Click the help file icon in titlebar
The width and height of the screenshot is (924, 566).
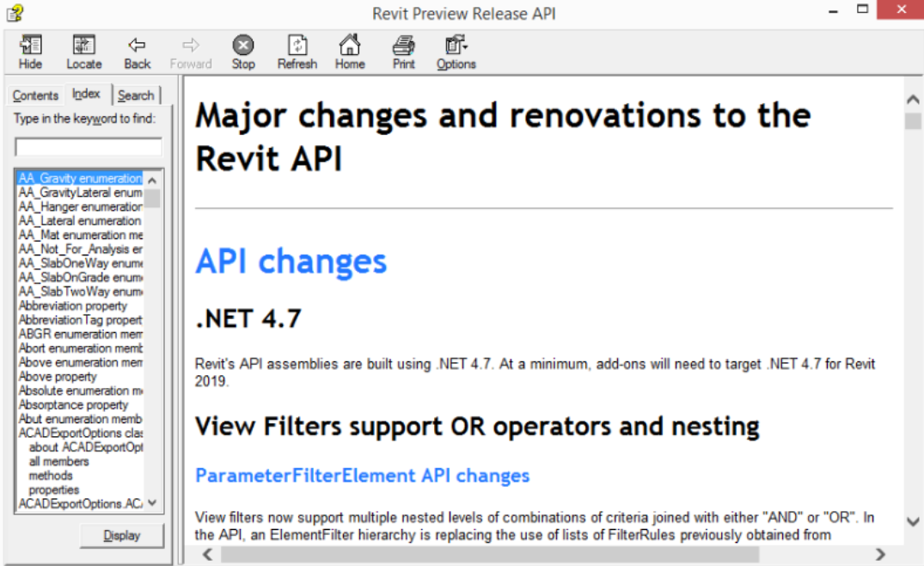(15, 12)
